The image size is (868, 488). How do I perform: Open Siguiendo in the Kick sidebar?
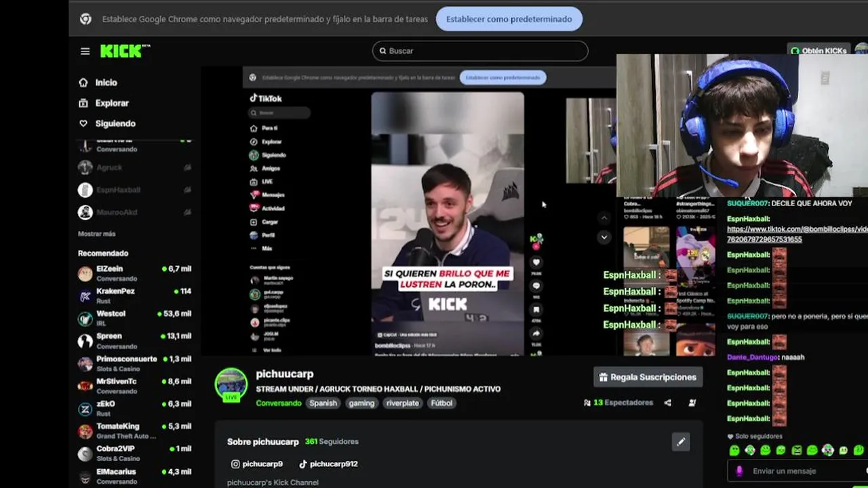tap(107, 123)
